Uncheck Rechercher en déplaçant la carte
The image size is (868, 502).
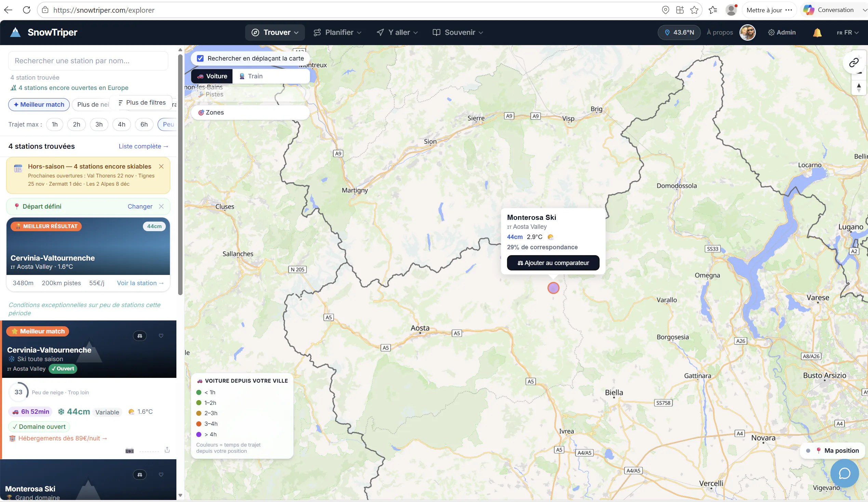[200, 58]
